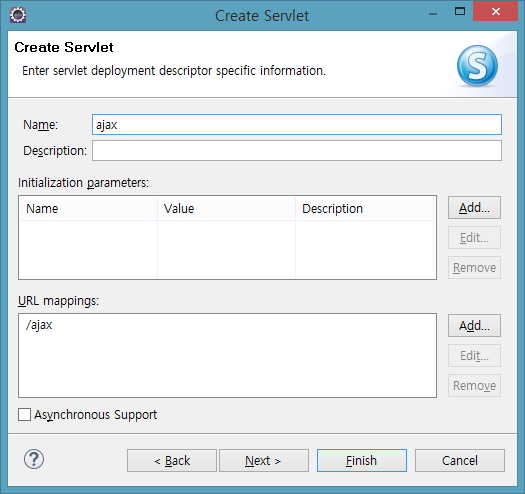Focus the Name field containing ajax
525x494 pixels.
coord(297,125)
